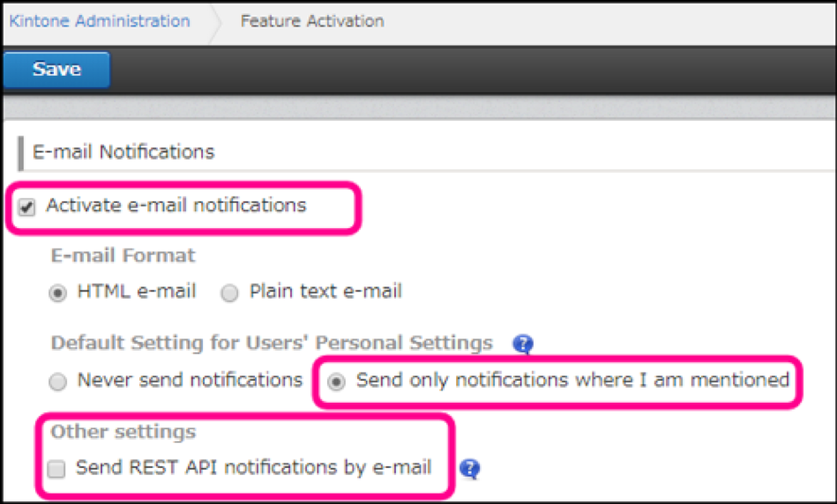Open help icon beside REST API notifications

coord(470,469)
